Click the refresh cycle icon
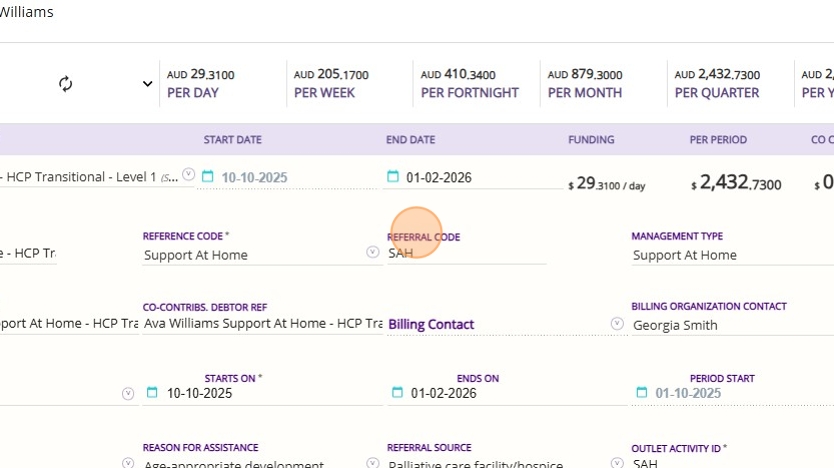This screenshot has height=468, width=834. click(x=66, y=84)
